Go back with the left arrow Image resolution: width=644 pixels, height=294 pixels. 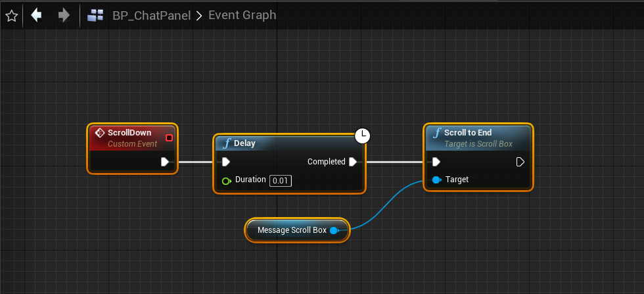[x=36, y=15]
